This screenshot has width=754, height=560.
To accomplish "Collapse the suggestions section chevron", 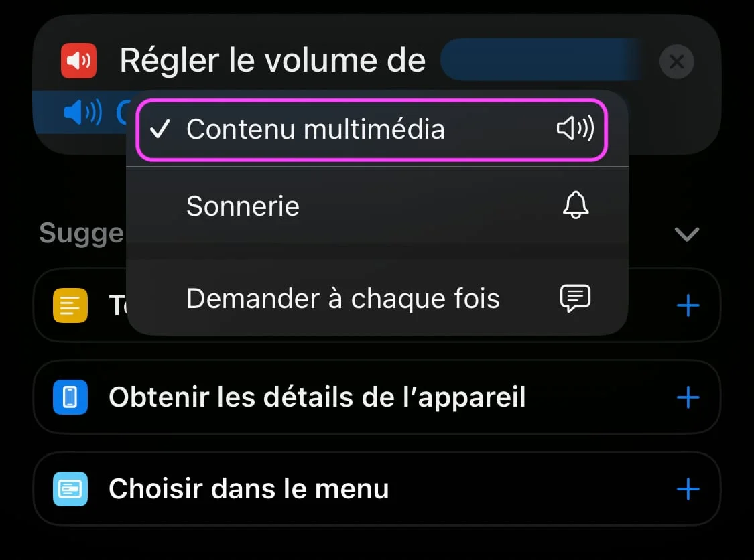I will pos(687,234).
